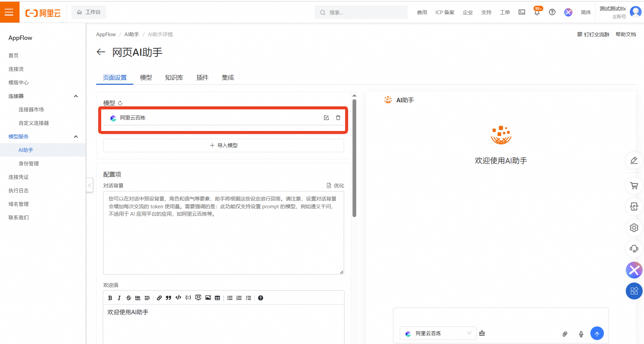Edit the 阿里云百炼 model entry

click(x=326, y=118)
